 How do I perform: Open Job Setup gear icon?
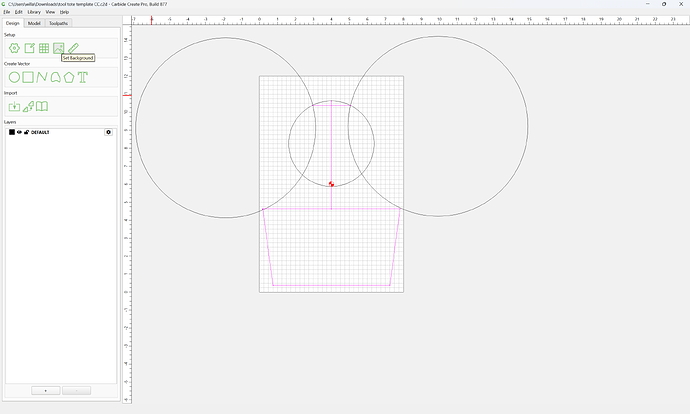(15, 48)
